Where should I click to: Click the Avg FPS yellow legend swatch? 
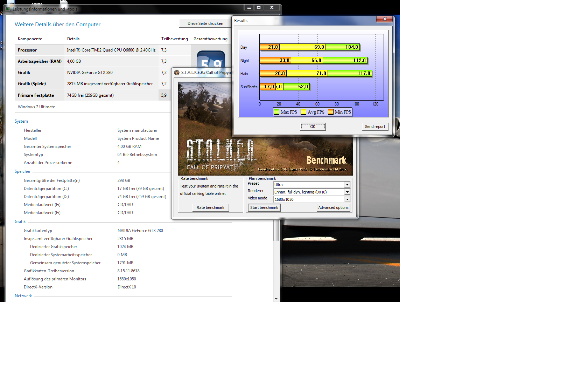coord(303,112)
